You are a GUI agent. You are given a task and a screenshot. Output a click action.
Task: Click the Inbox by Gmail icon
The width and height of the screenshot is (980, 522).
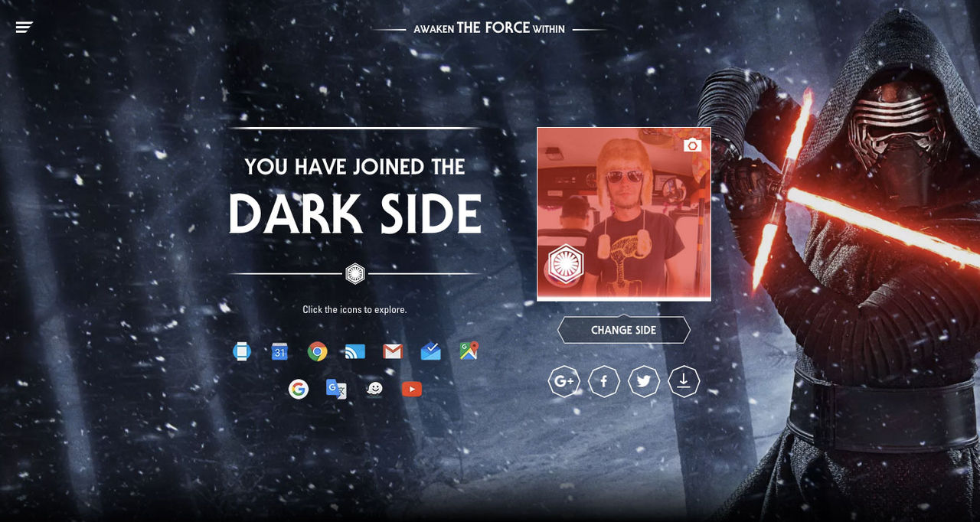click(431, 351)
